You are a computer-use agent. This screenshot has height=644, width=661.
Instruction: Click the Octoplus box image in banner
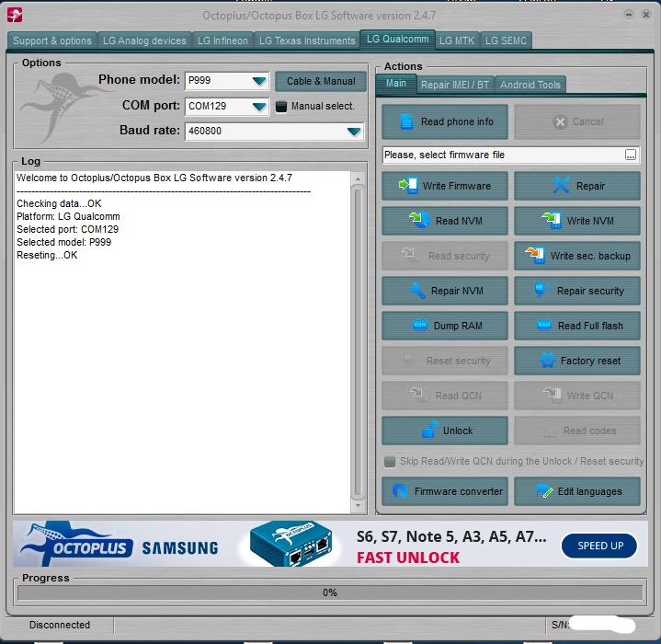(x=291, y=544)
